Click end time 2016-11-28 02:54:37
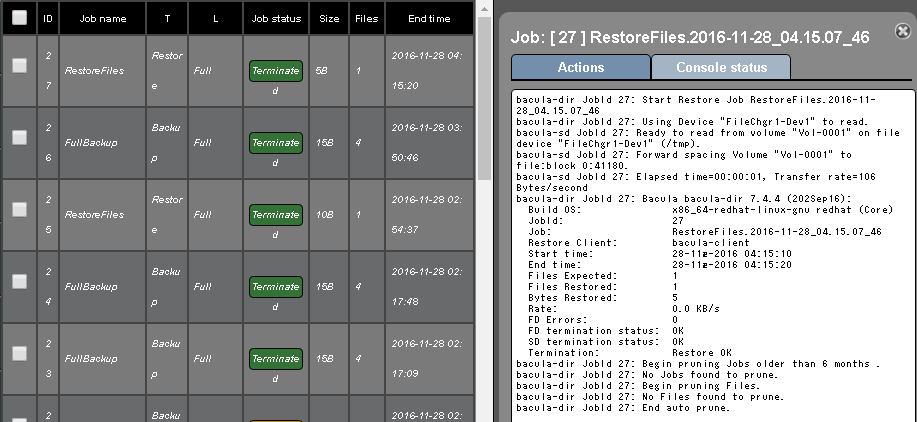The image size is (917, 422). click(427, 215)
